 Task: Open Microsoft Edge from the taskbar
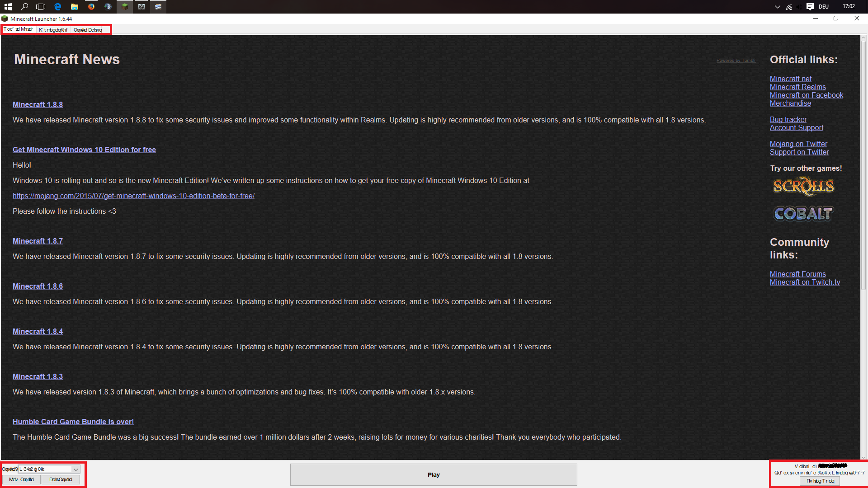point(58,7)
